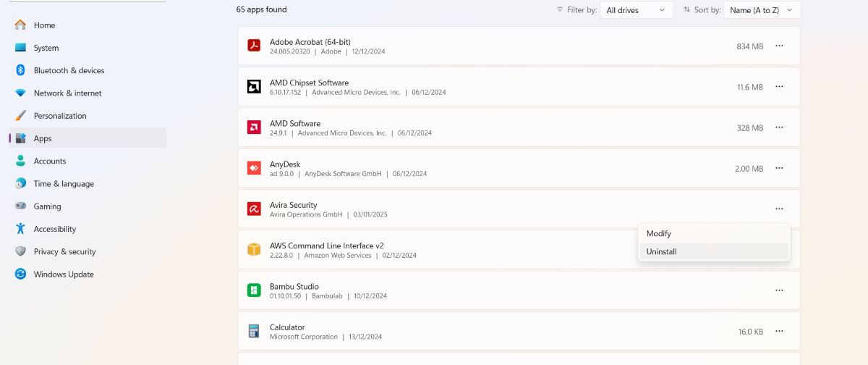Click the three-dot menu for Avira Security

(779, 209)
